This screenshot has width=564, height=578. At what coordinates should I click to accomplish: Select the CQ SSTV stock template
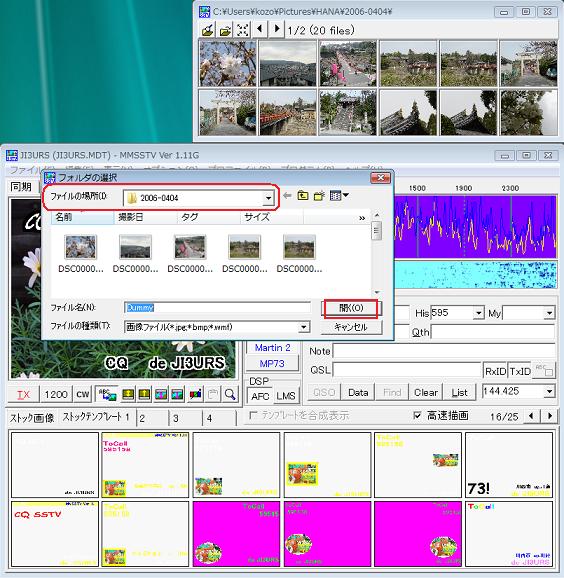[55, 533]
